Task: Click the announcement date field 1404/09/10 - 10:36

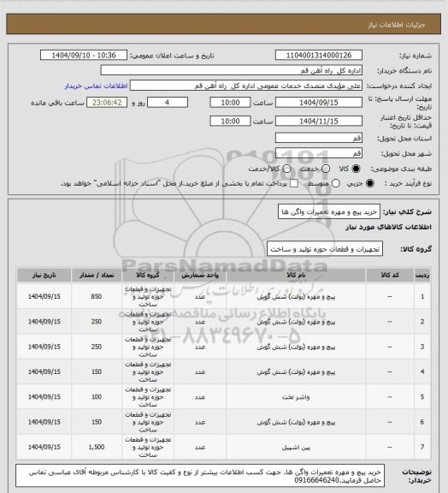Action: 84,55
